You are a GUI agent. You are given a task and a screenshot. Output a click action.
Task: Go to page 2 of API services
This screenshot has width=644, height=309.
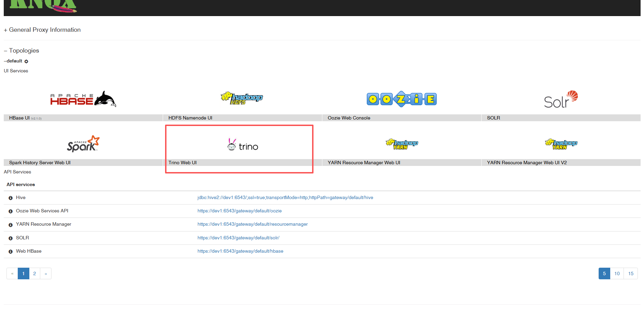[34, 273]
